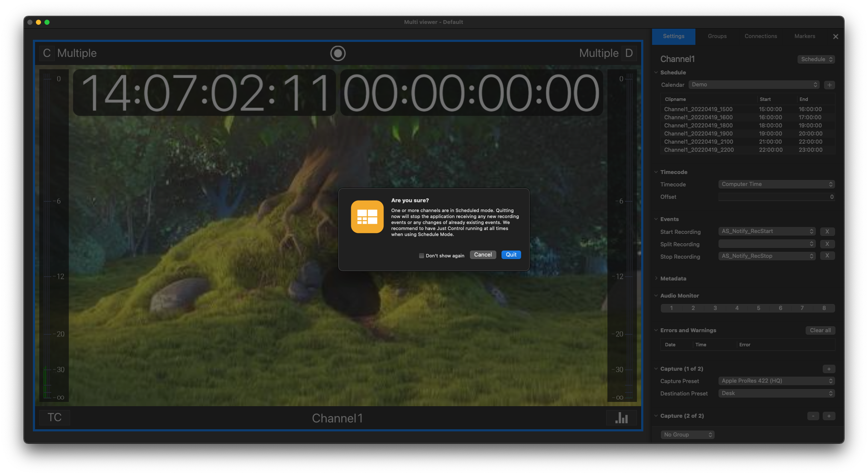Click the Just Control app icon in dialog

point(367,217)
